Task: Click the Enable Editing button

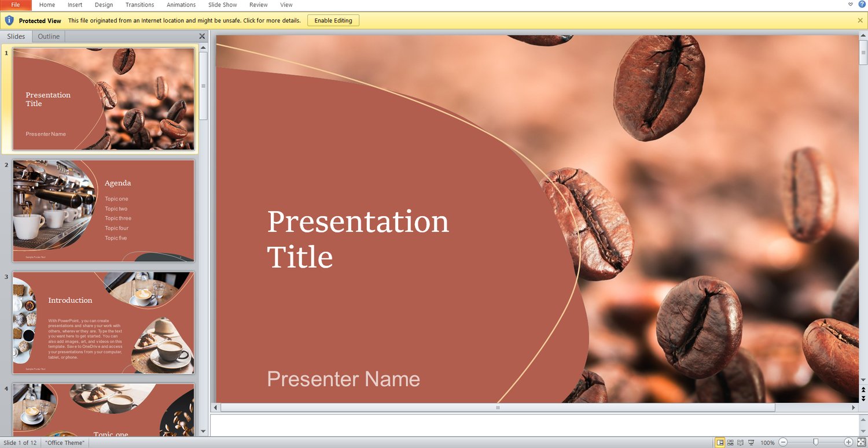Action: point(333,20)
